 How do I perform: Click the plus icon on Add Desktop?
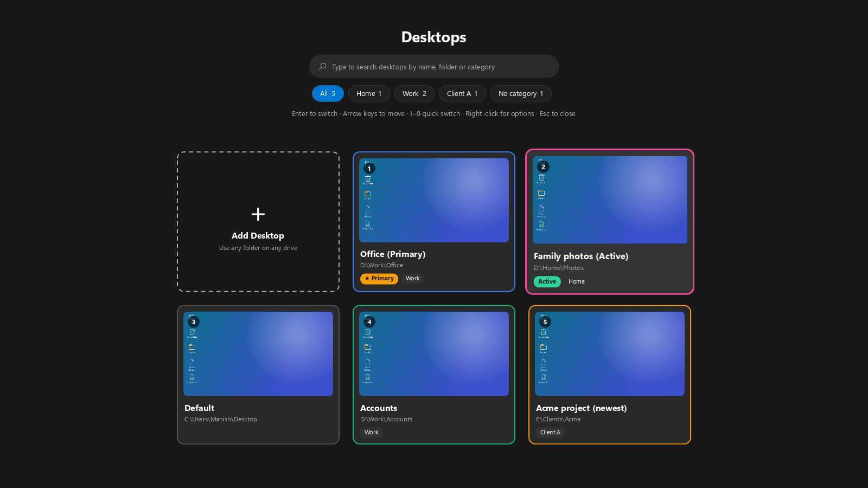[x=258, y=214]
